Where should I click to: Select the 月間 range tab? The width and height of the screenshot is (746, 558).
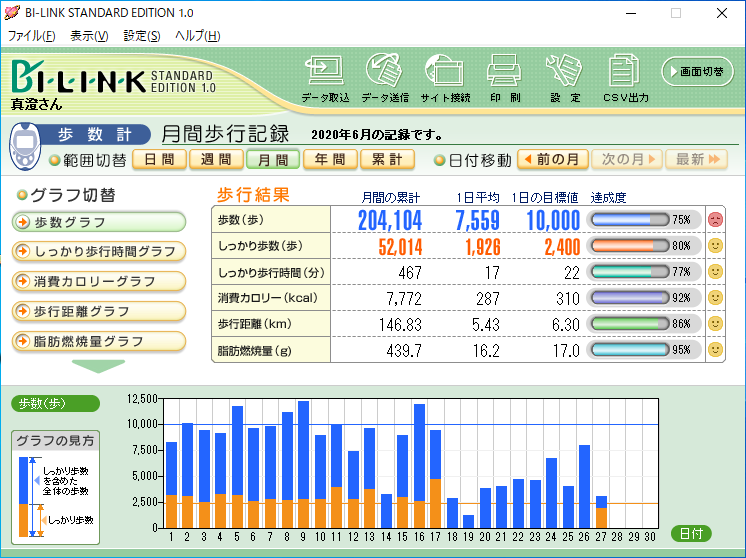pyautogui.click(x=273, y=159)
